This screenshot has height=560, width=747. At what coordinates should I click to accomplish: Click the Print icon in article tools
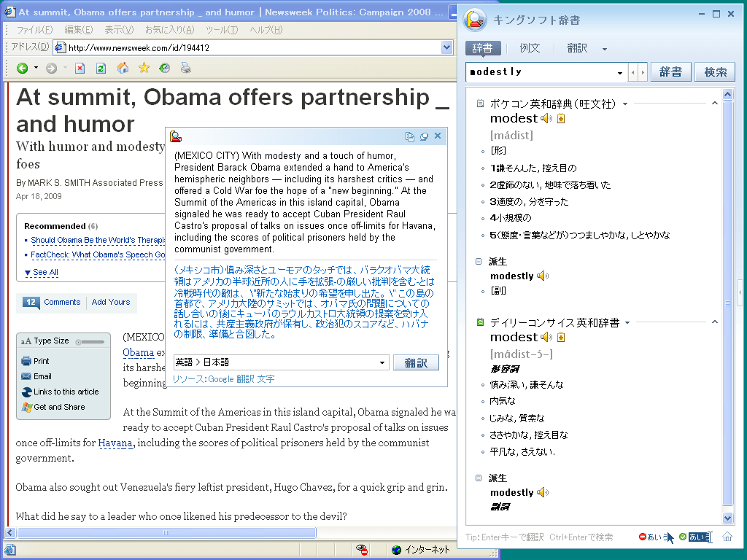click(x=26, y=361)
